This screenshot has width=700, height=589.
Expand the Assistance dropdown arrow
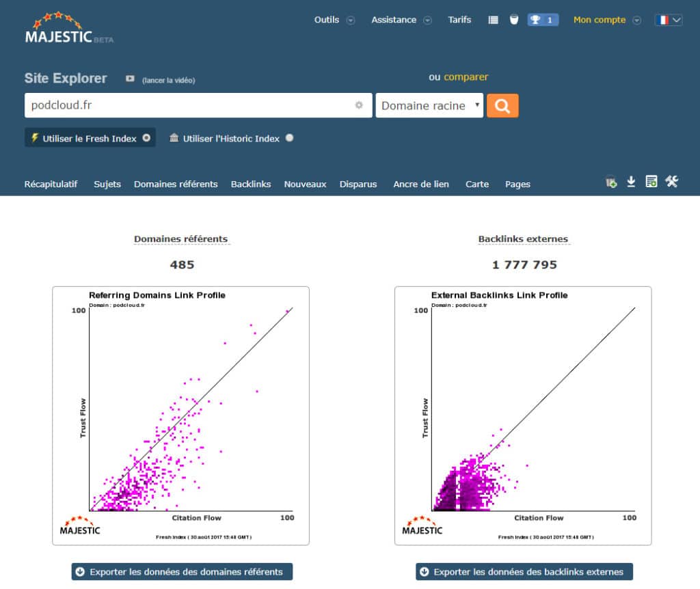(428, 20)
